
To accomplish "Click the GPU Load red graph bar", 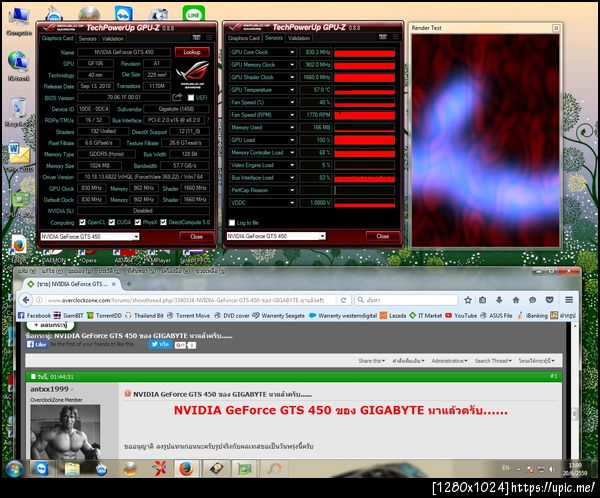I will [x=365, y=140].
